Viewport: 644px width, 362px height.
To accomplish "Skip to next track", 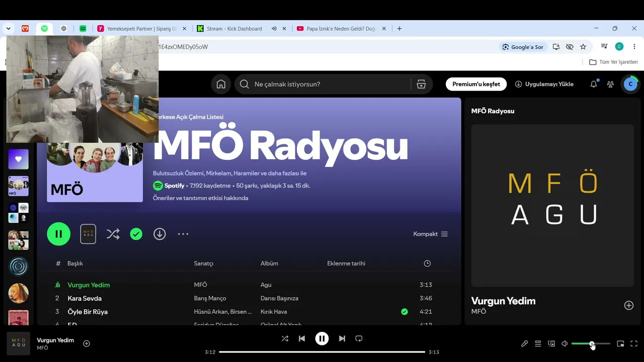I will (342, 338).
